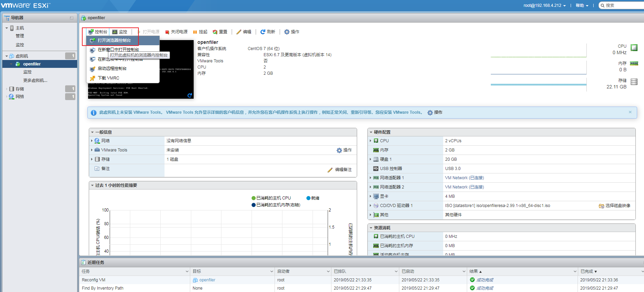Click the edit pencil icon in the toolbar
The width and height of the screenshot is (644, 292).
239,32
